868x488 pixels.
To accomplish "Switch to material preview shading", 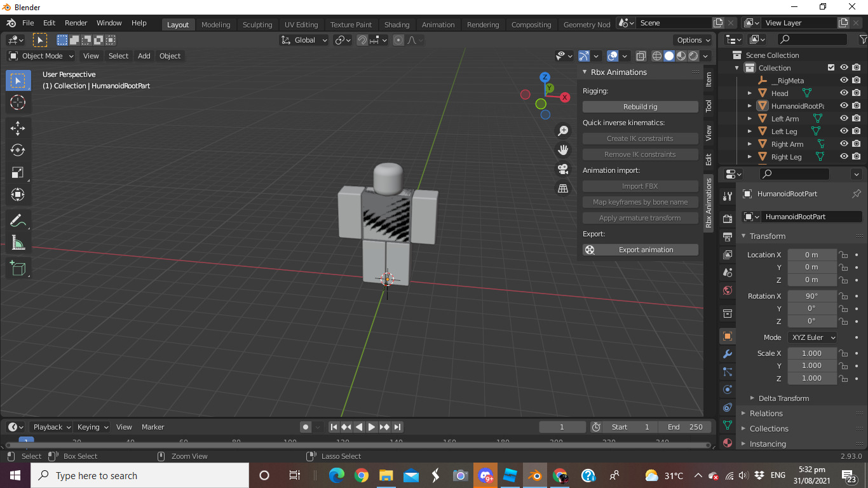I will pyautogui.click(x=681, y=56).
